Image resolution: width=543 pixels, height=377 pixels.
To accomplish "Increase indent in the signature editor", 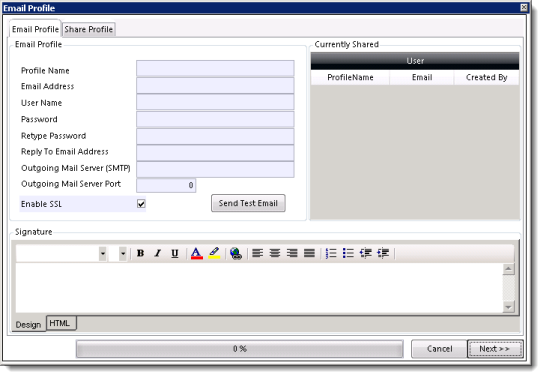I will tap(383, 254).
